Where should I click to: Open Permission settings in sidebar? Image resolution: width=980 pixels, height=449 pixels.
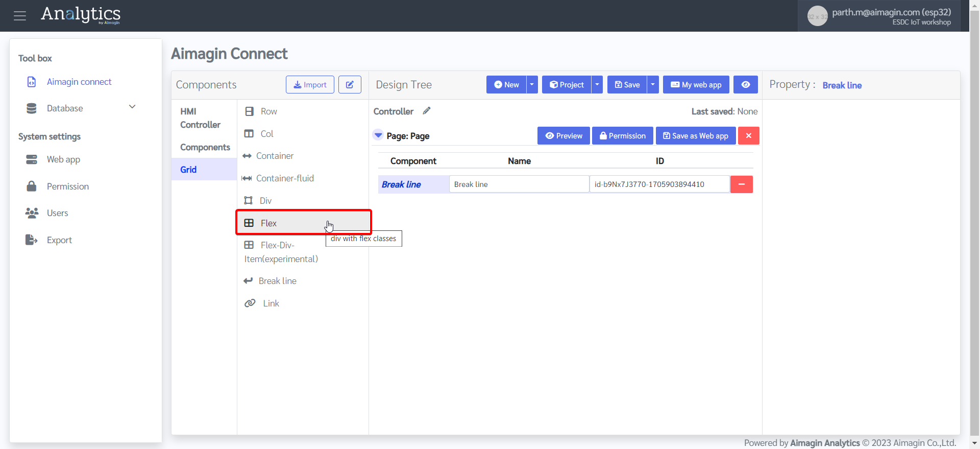68,186
